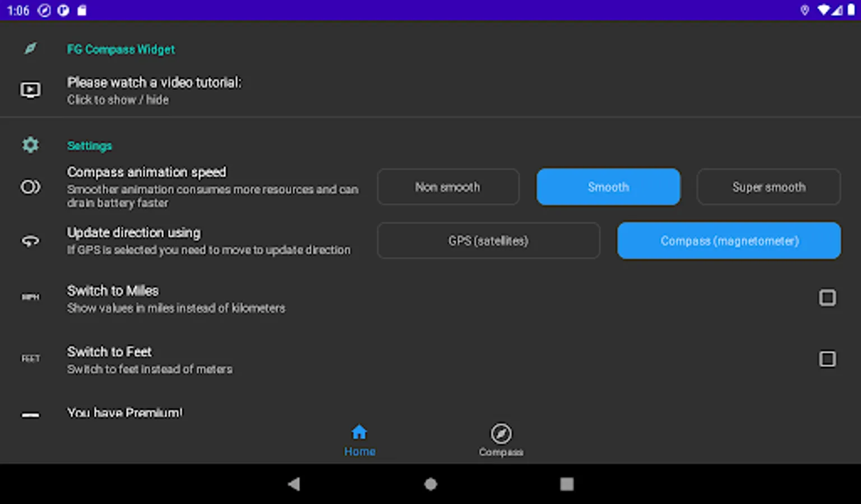Click the compass animation speed icon

pos(31,186)
